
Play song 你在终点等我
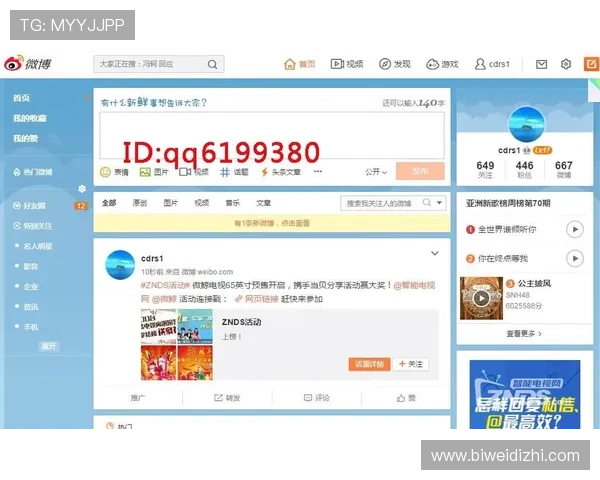point(574,258)
